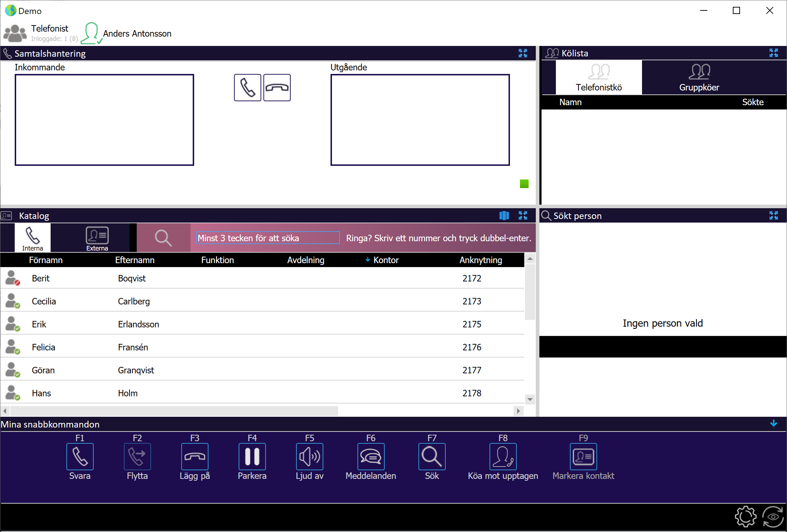
Task: Select the Erik Erlandsson row
Action: pos(262,324)
